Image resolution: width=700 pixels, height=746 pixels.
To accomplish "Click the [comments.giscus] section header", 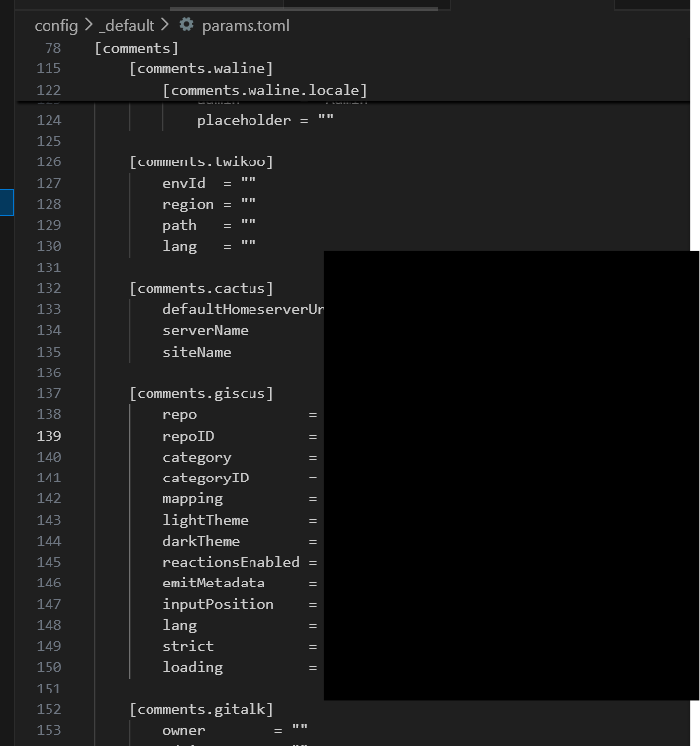I will [201, 393].
